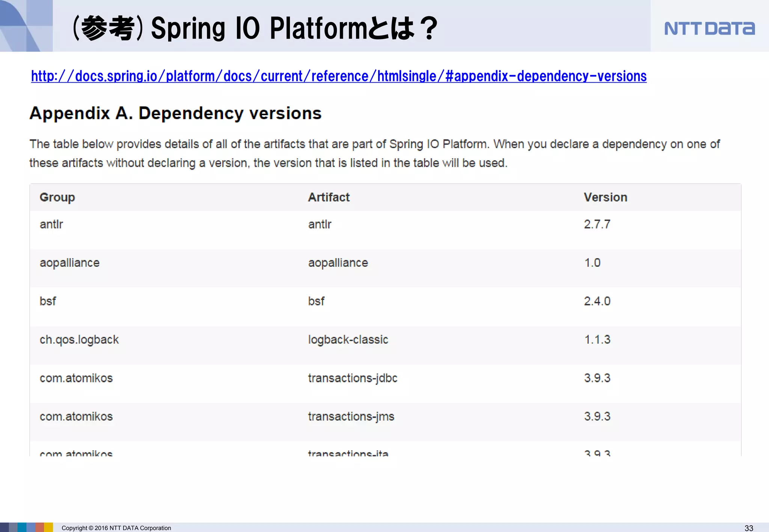769x532 pixels.
Task: Select 'aopalliance' in the Artifact column
Action: [x=338, y=263]
